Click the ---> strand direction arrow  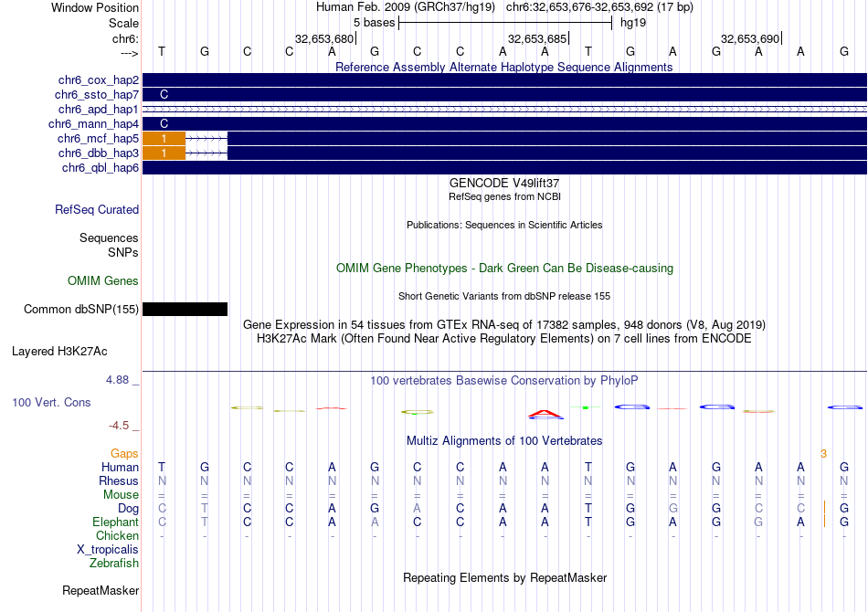(130, 53)
